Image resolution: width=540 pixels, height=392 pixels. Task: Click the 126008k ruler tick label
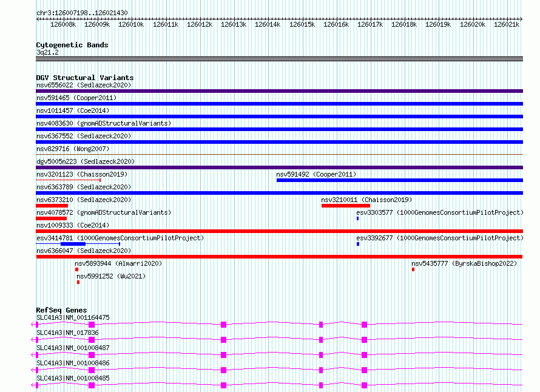click(63, 24)
